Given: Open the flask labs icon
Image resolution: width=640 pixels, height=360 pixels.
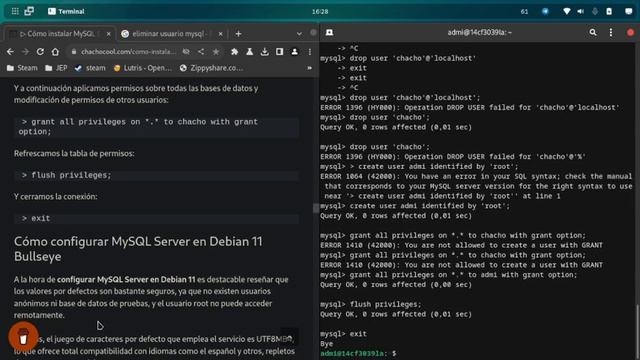Looking at the screenshot, I should [x=249, y=52].
